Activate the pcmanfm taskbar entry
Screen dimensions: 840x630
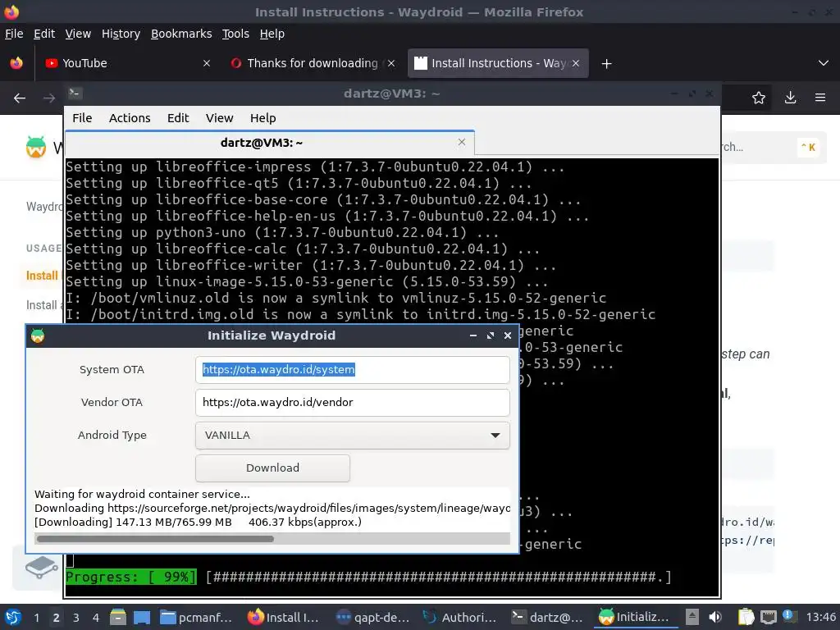(197, 617)
